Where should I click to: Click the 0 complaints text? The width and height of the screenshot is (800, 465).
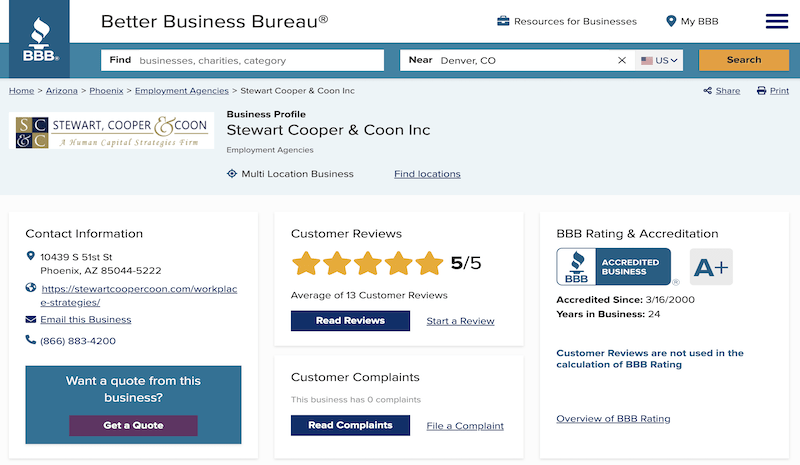pyautogui.click(x=356, y=399)
